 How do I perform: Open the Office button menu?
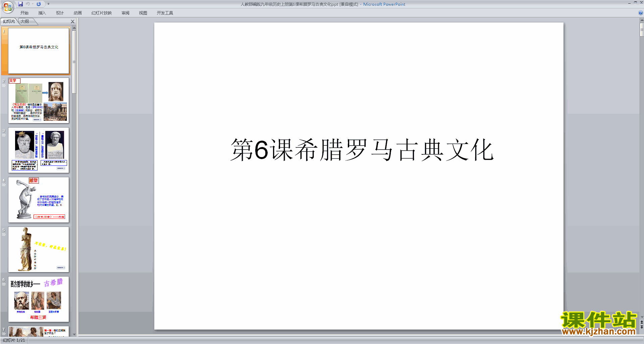click(x=7, y=7)
